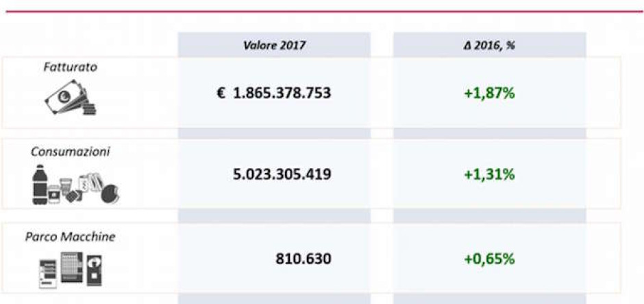Click the € 1.865.378.753 revenue value
Image resolution: width=644 pixels, height=304 pixels.
click(x=274, y=93)
